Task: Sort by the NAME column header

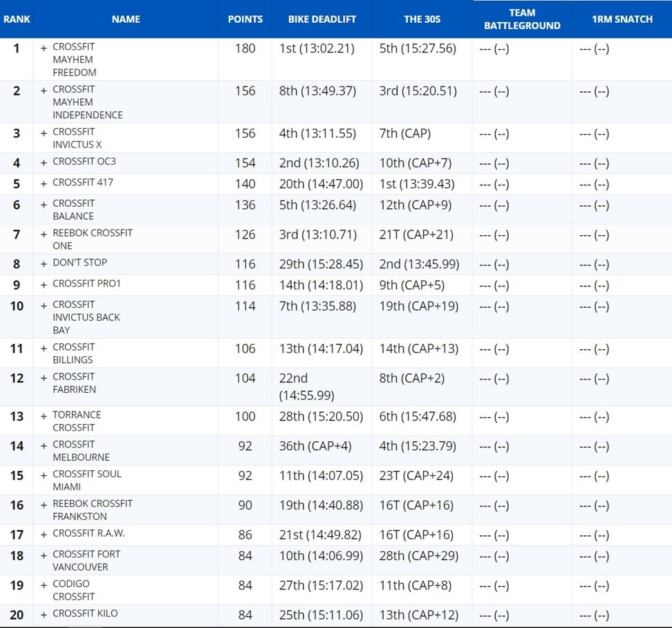Action: tap(126, 19)
